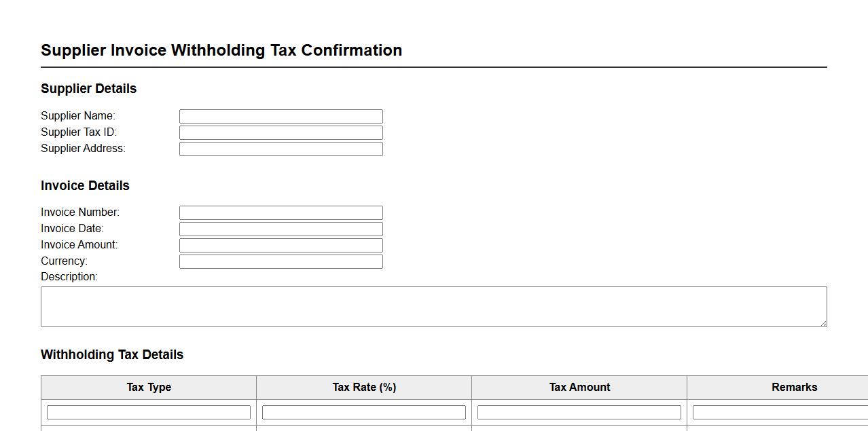This screenshot has height=431, width=868.
Task: Click the Supplier Name label
Action: pos(78,116)
